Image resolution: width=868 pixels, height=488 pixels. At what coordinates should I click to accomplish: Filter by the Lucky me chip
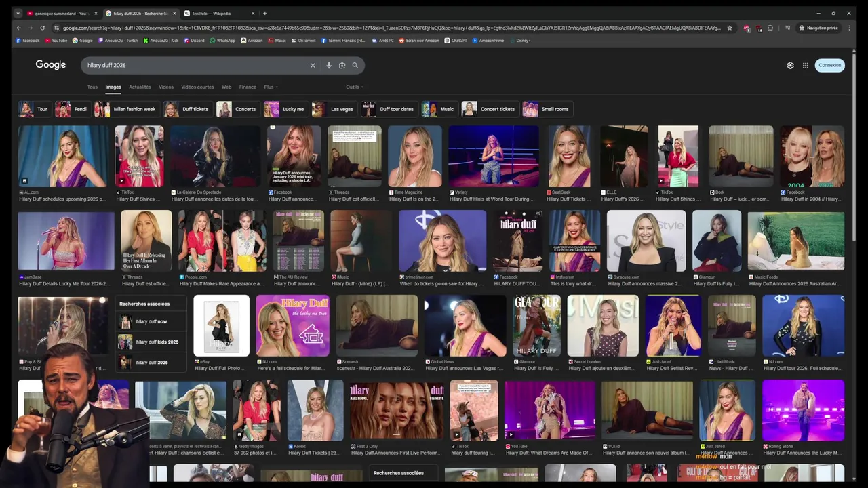[x=285, y=109]
